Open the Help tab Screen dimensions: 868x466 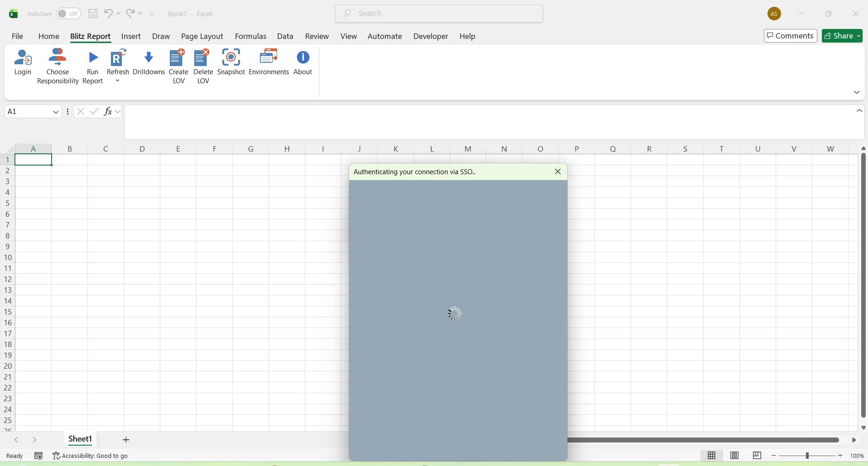coord(467,36)
